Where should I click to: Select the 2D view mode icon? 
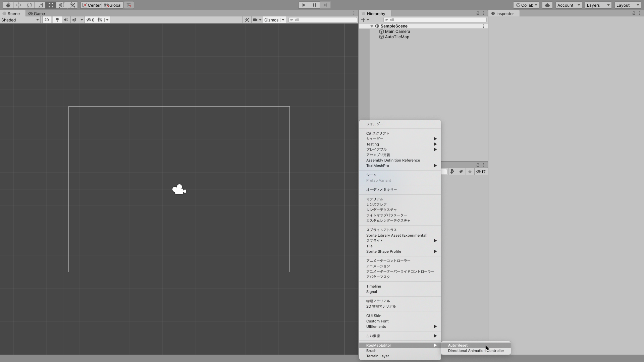46,19
